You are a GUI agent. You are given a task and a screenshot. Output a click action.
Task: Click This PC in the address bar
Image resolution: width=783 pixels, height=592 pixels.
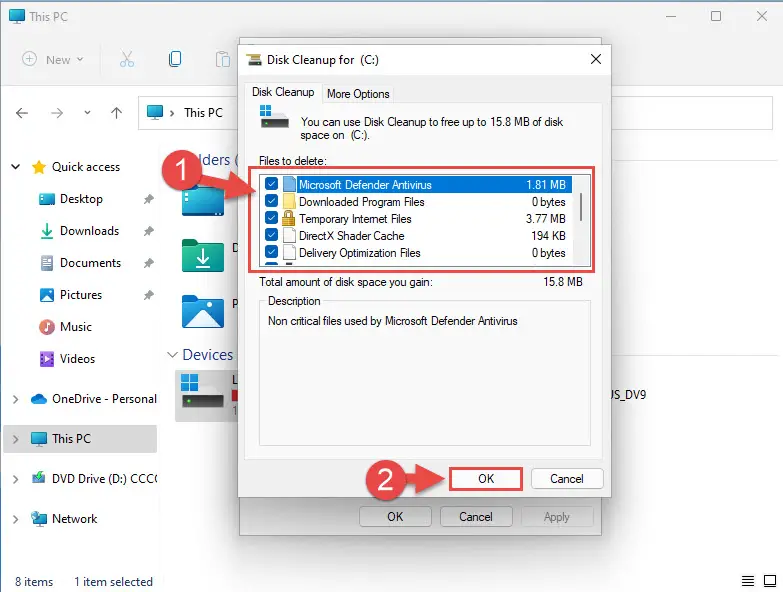[x=203, y=113]
